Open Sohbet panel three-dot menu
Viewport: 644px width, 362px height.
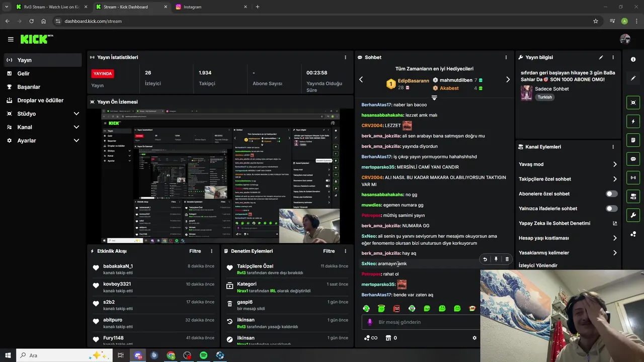[506, 57]
